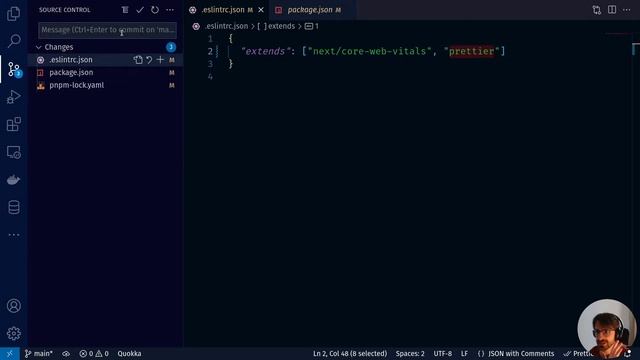This screenshot has height=360, width=640.
Task: Discard changes to .eslintrc.json
Action: point(149,60)
